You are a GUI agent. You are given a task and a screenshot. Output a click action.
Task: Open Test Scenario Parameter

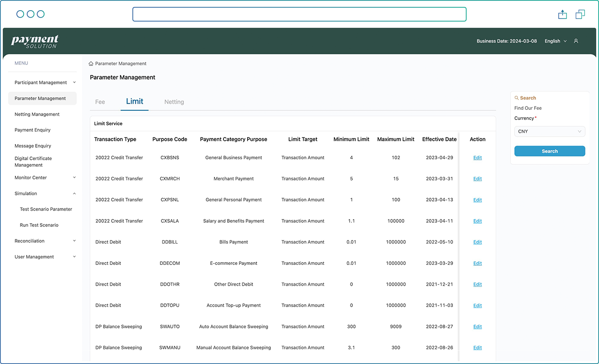(x=46, y=209)
